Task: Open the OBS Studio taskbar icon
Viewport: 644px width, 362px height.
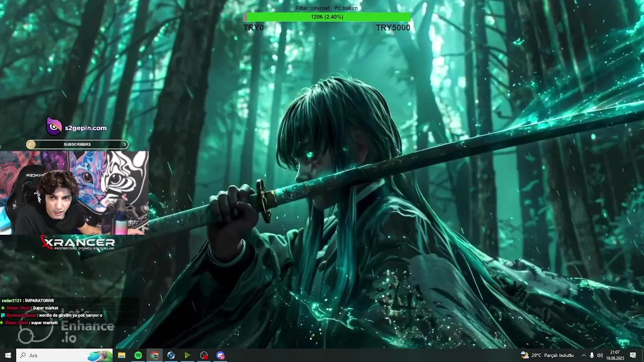Action: (204, 355)
